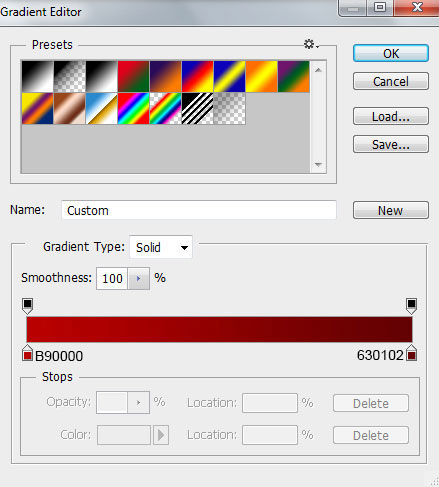Viewport: 439px width, 487px height.
Task: Open the Load... gradients dialog
Action: pos(391,116)
